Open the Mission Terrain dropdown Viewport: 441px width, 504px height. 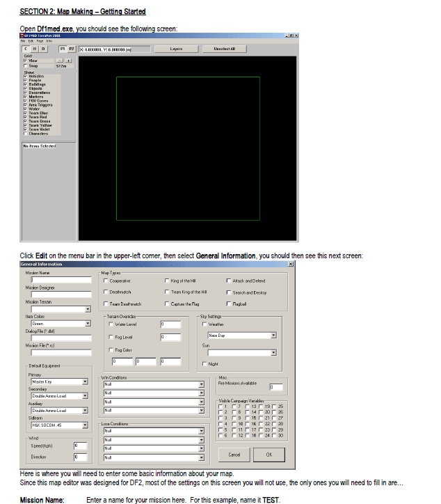(x=88, y=309)
